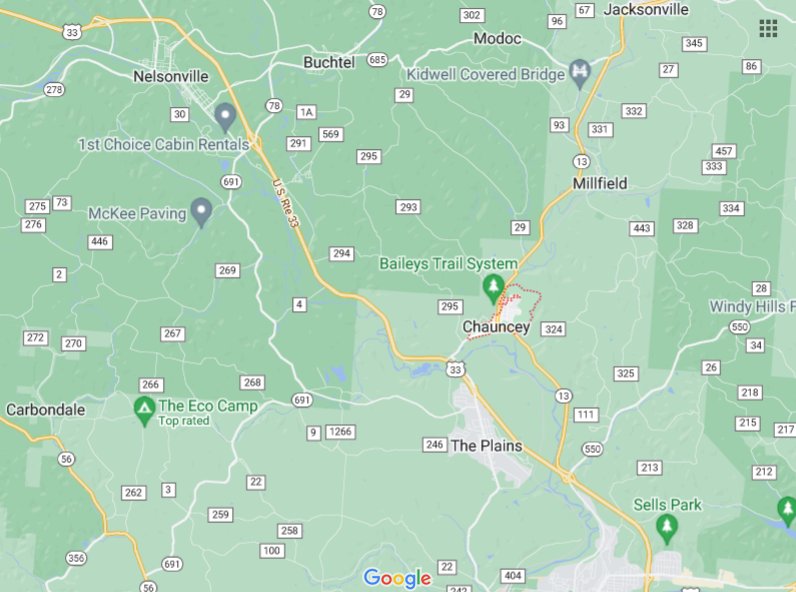The width and height of the screenshot is (796, 592).
Task: Open the Google apps grid icon
Action: click(768, 28)
